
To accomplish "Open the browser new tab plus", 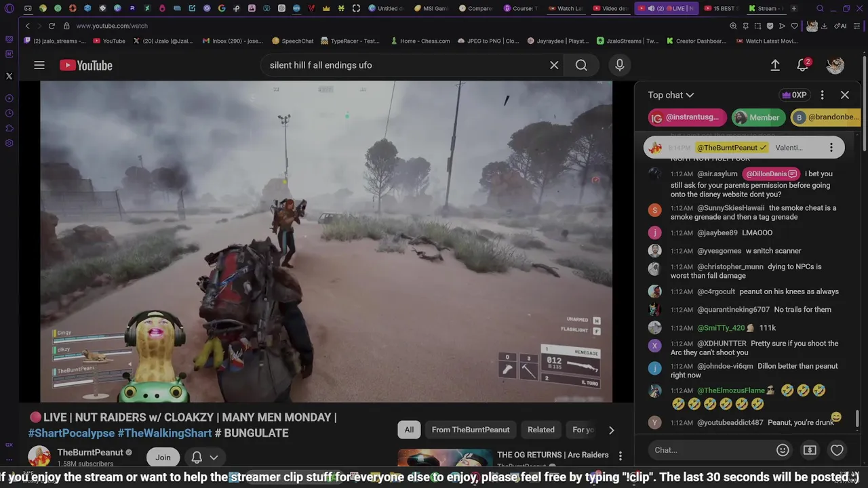I will point(793,8).
